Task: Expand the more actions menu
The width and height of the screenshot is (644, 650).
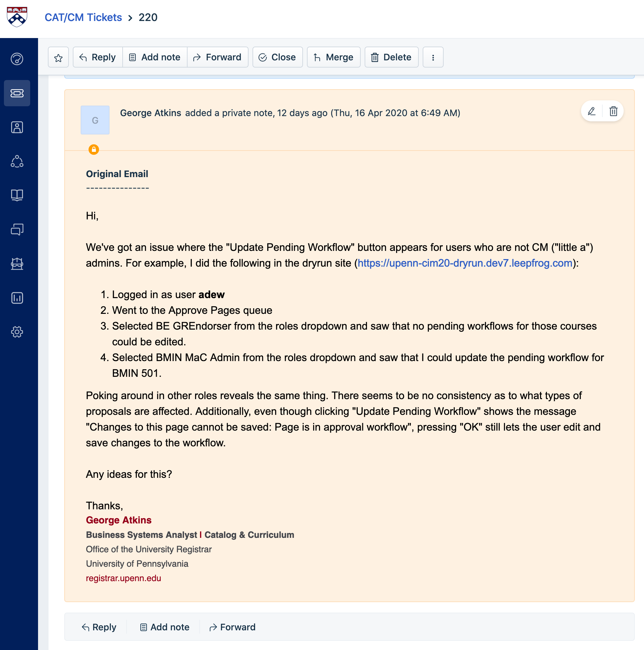Action: tap(433, 57)
